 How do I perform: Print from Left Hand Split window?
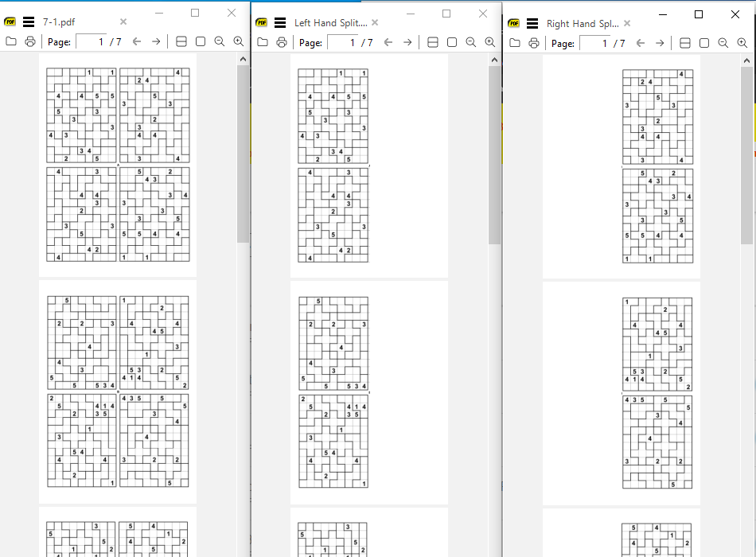[282, 42]
